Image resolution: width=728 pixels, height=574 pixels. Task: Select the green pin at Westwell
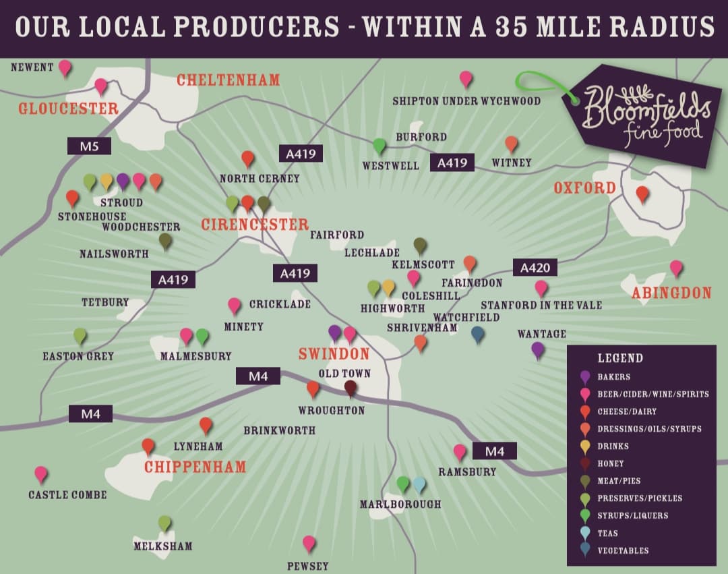[x=380, y=146]
